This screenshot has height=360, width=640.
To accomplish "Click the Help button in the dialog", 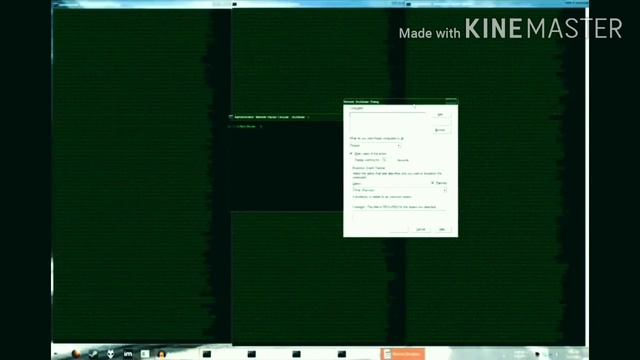I will pos(442,229).
